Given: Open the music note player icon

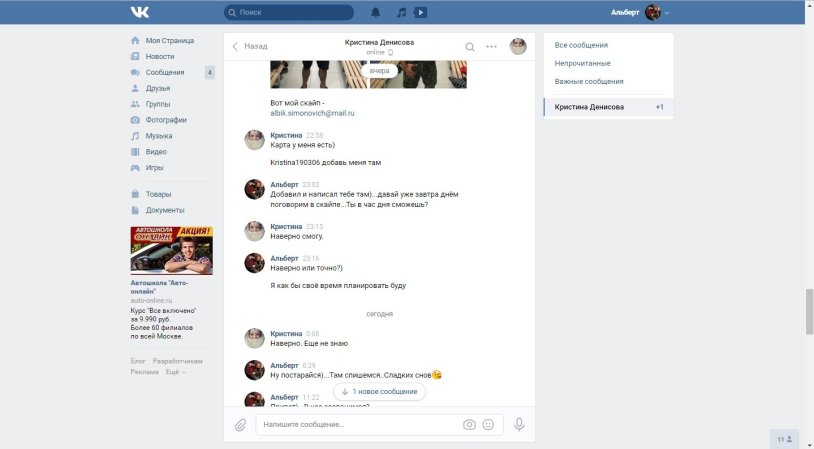Looking at the screenshot, I should point(401,13).
